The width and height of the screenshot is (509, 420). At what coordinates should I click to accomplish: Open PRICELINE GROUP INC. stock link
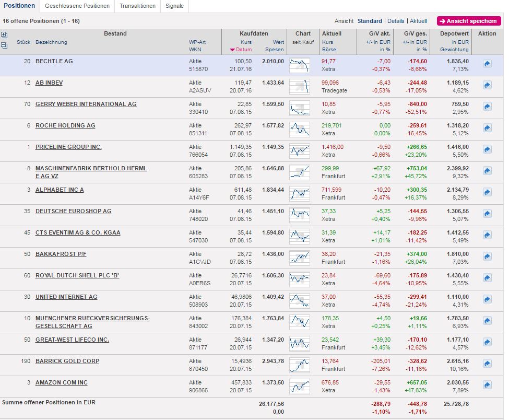pos(68,147)
